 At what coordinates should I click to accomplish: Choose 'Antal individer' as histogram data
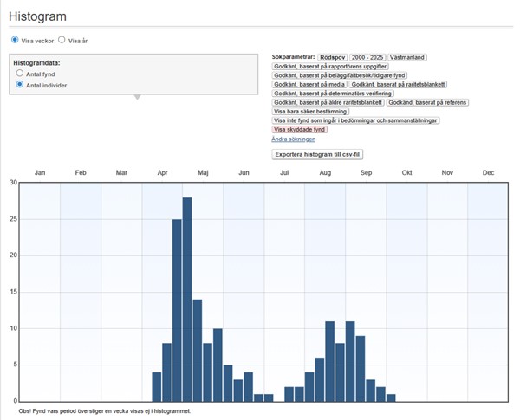pyautogui.click(x=20, y=85)
